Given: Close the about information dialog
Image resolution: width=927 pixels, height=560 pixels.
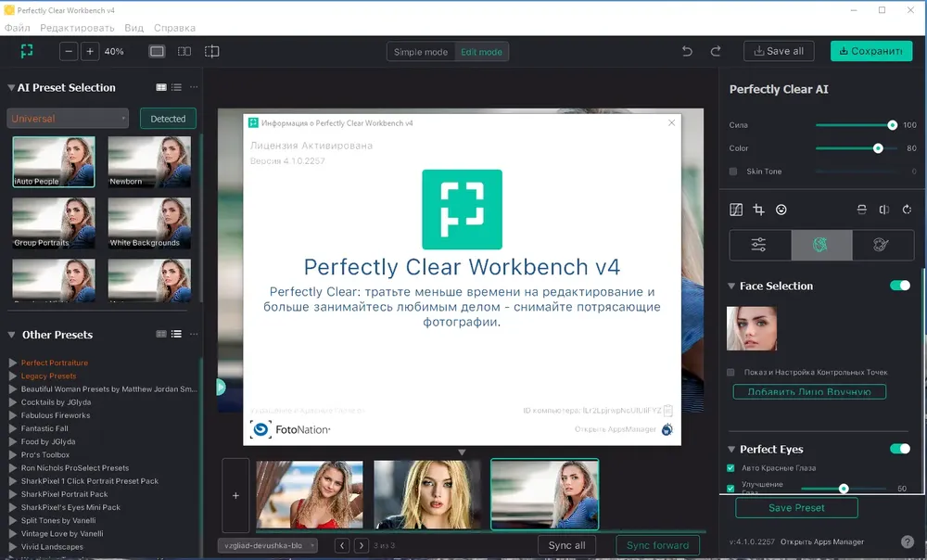Looking at the screenshot, I should tap(671, 122).
